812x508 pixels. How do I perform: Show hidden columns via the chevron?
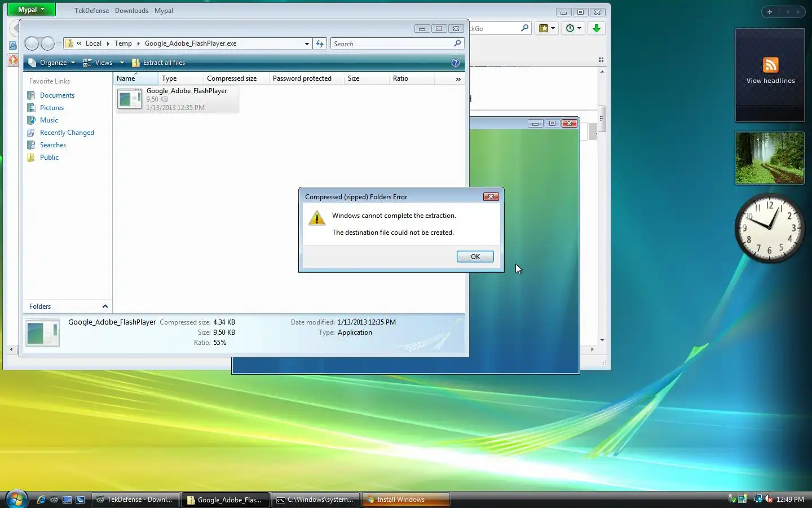(458, 79)
